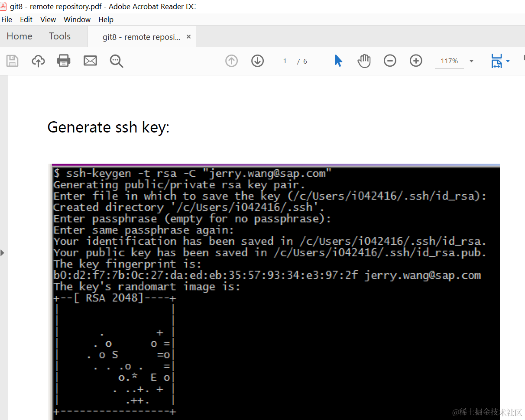Open the zoom level dropdown arrow
This screenshot has width=525, height=420.
472,61
